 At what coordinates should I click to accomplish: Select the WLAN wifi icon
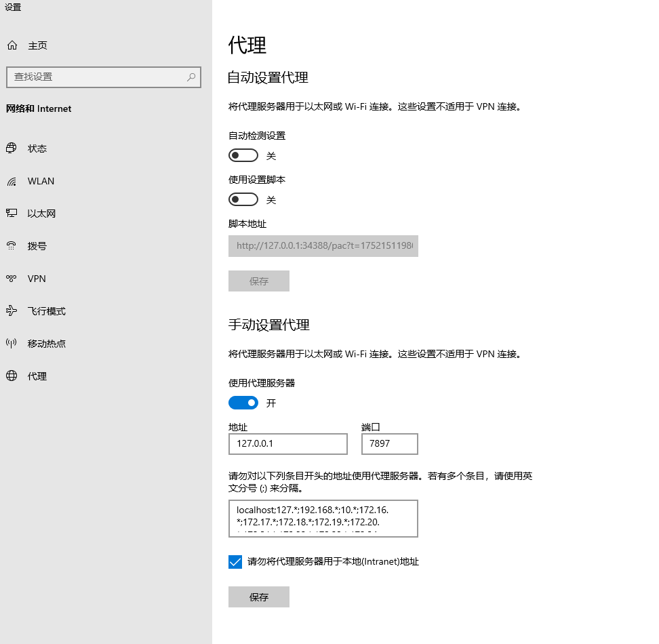(x=12, y=181)
